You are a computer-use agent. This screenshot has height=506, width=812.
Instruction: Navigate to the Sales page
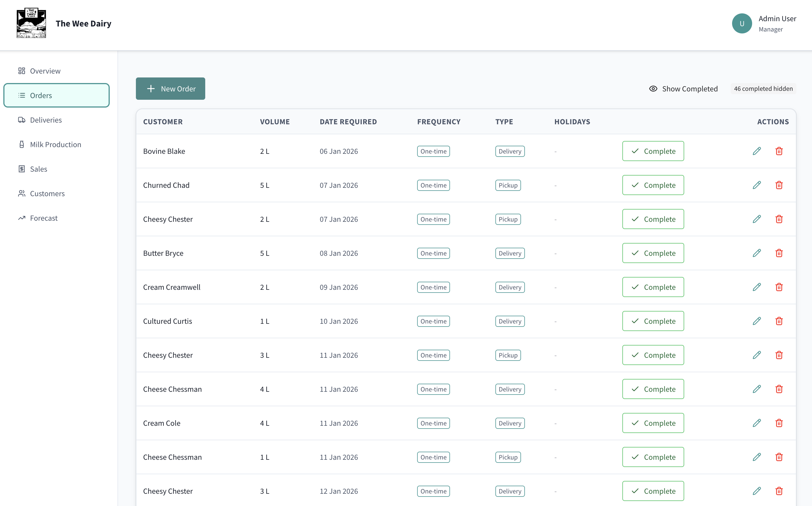click(x=38, y=169)
